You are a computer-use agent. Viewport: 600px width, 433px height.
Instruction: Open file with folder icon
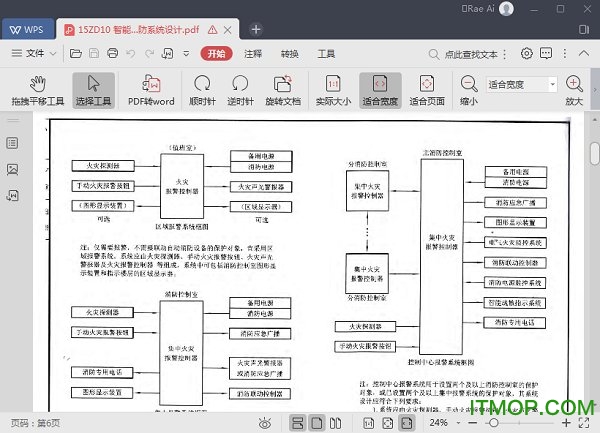tap(76, 53)
